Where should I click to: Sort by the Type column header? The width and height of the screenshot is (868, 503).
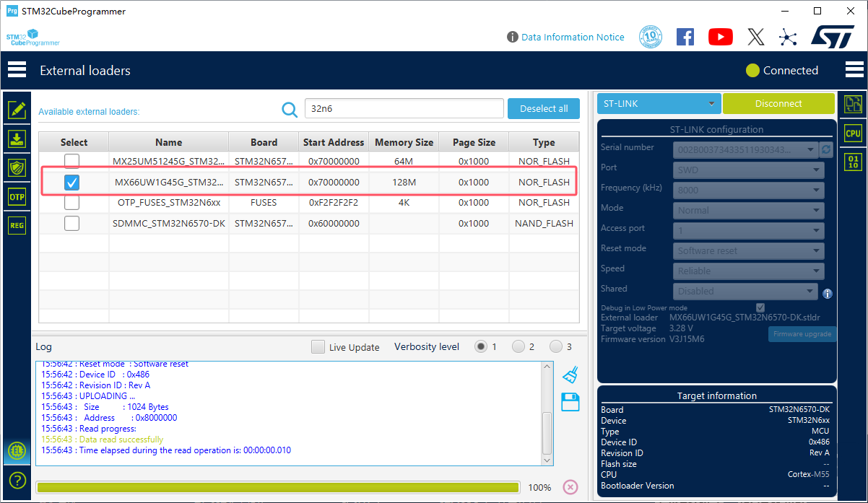tap(544, 142)
